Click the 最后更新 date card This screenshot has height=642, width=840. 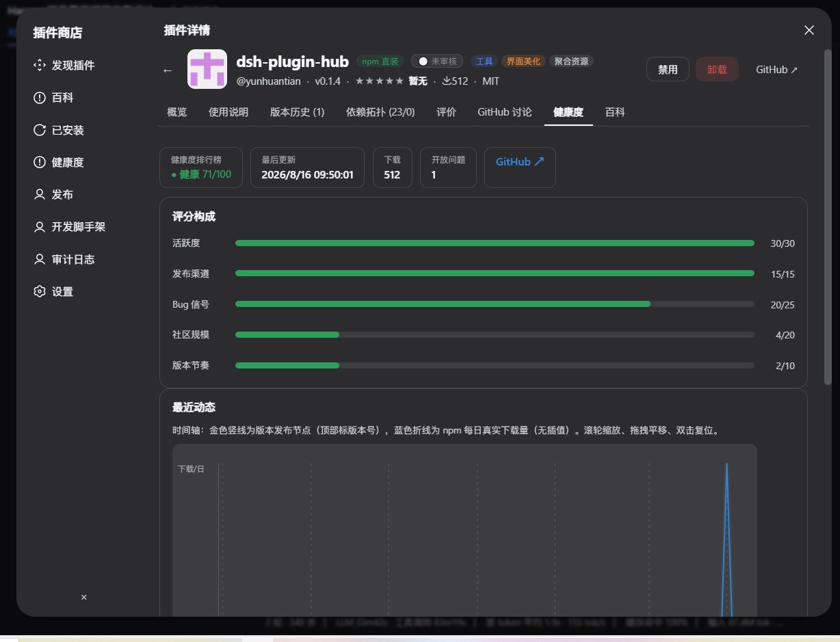coord(307,168)
